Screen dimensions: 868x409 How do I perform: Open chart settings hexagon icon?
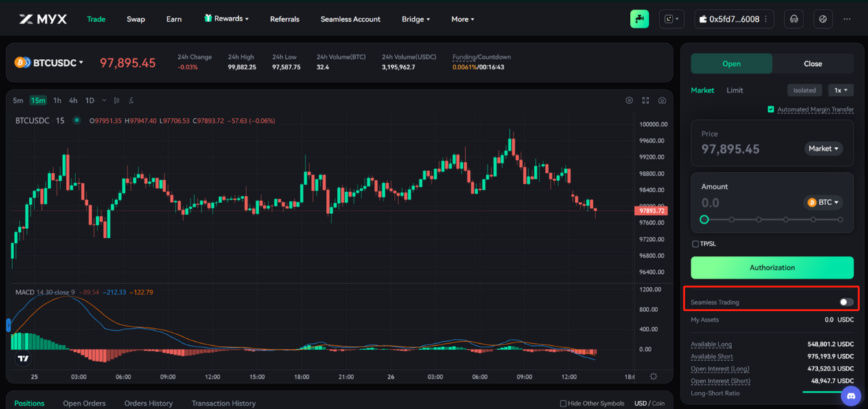pyautogui.click(x=629, y=101)
